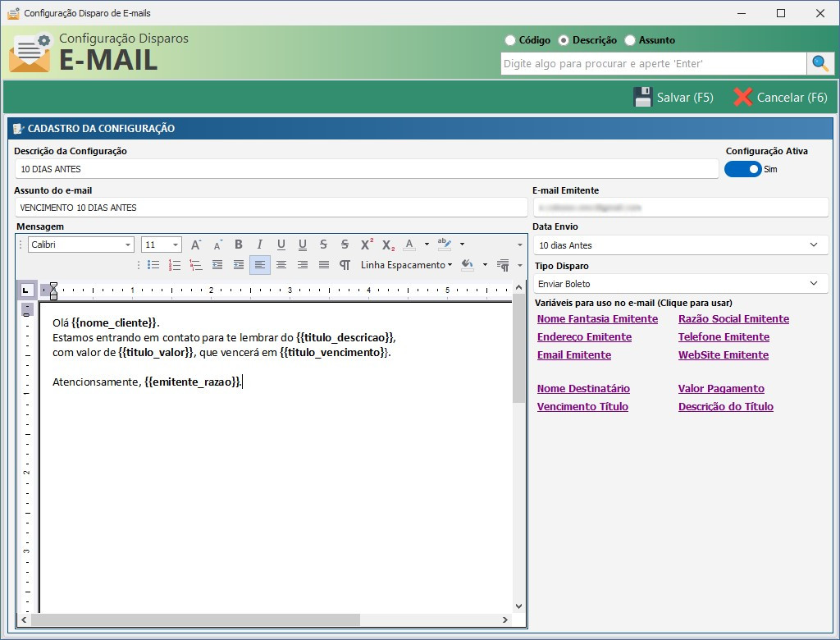
Task: Open the Linha Espacamento menu
Action: pyautogui.click(x=406, y=265)
